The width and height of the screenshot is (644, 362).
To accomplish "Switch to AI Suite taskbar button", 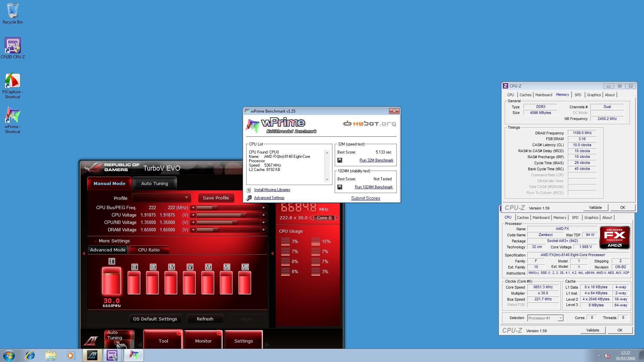I will pyautogui.click(x=92, y=355).
